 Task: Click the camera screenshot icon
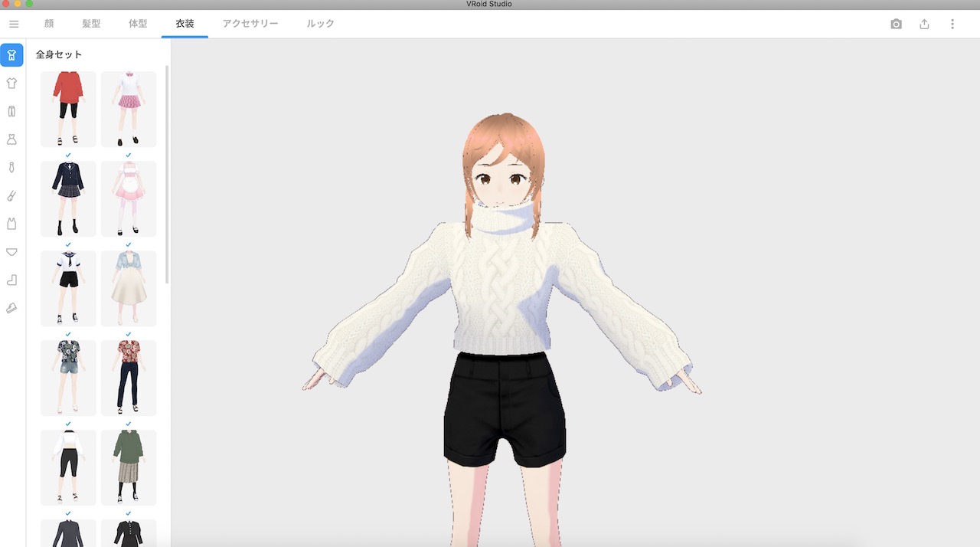tap(895, 24)
